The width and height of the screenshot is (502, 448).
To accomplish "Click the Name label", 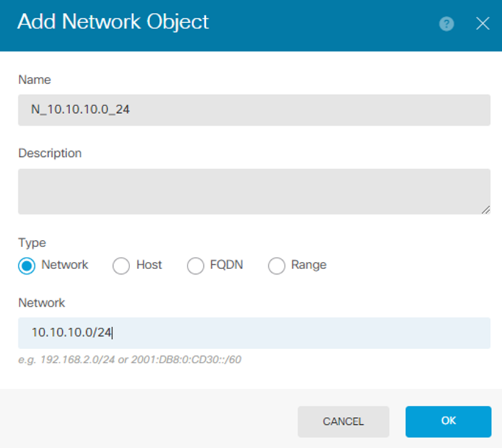I will pyautogui.click(x=35, y=80).
